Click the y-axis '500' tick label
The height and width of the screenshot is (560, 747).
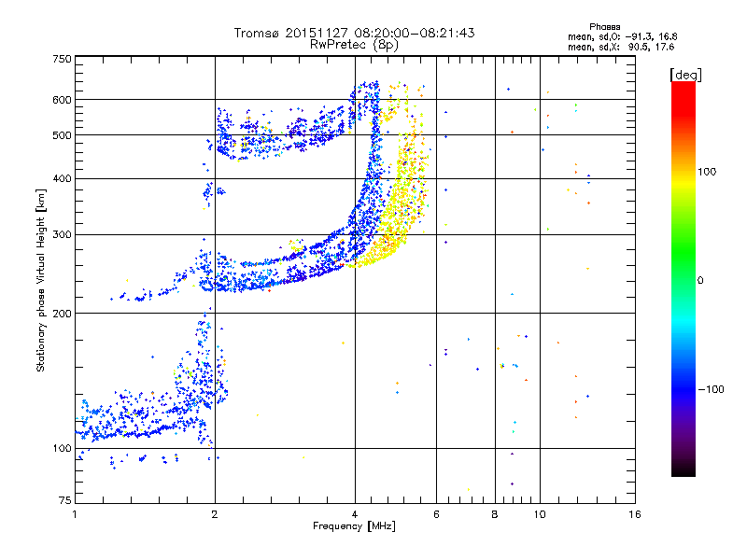pos(62,135)
